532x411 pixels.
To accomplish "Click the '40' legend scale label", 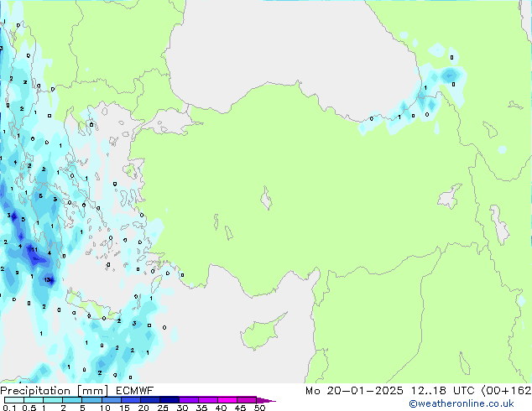I will pyautogui.click(x=221, y=408).
